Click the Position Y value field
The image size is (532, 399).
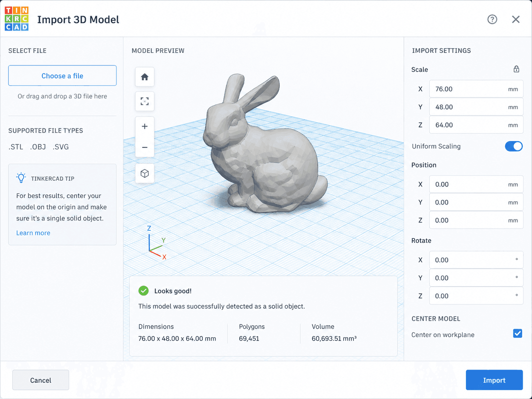click(476, 202)
